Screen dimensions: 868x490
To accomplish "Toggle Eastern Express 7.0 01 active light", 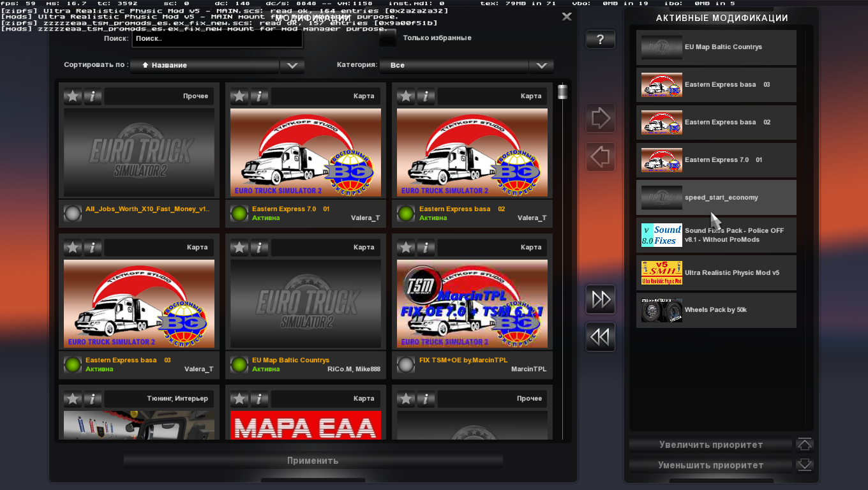I will pyautogui.click(x=239, y=213).
